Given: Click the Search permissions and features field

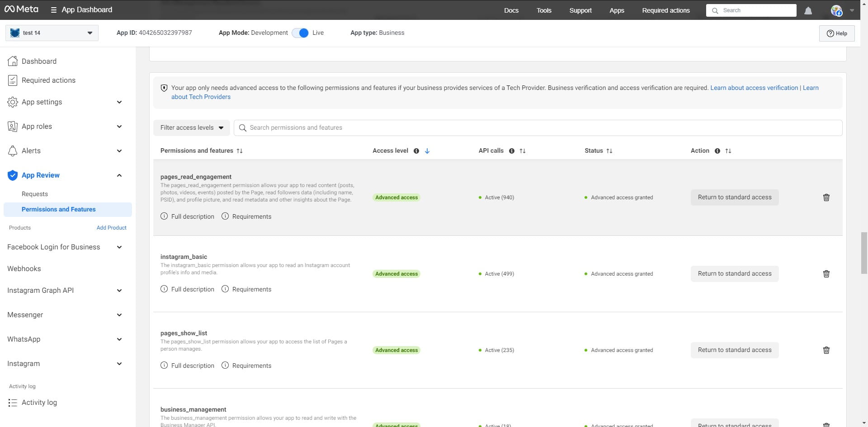Looking at the screenshot, I should point(538,128).
